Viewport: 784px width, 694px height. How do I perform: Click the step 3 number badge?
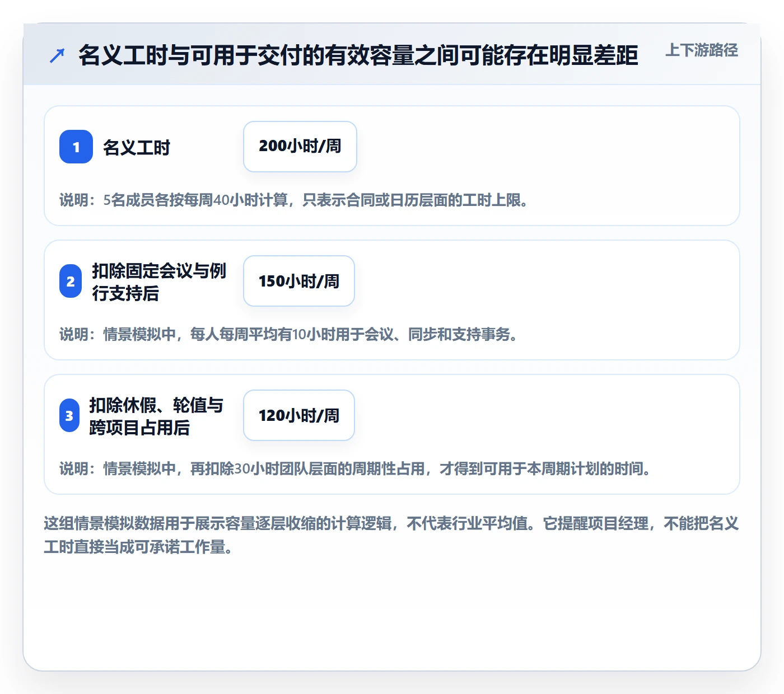(69, 415)
